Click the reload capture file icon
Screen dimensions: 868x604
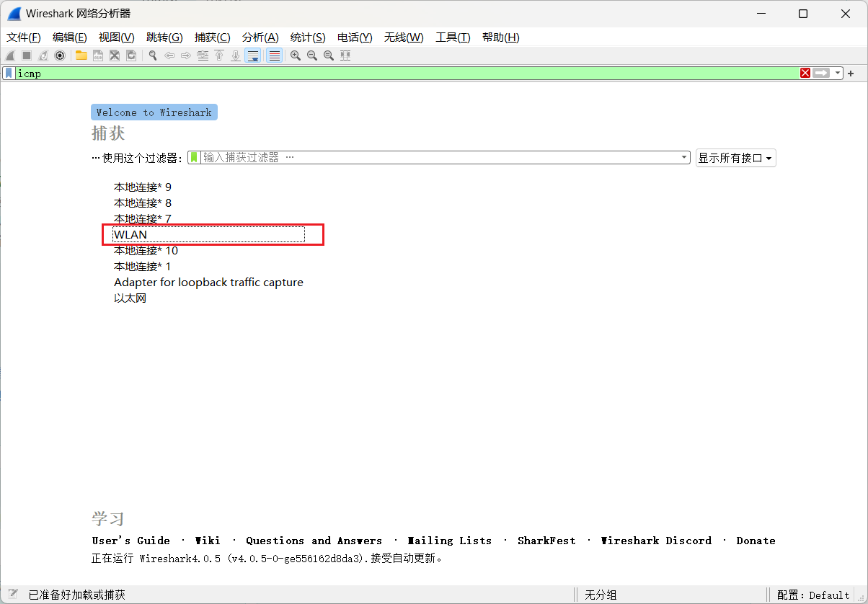click(x=131, y=55)
